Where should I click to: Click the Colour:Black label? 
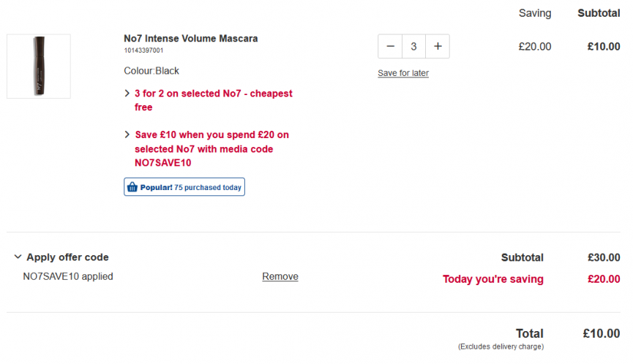coord(151,71)
